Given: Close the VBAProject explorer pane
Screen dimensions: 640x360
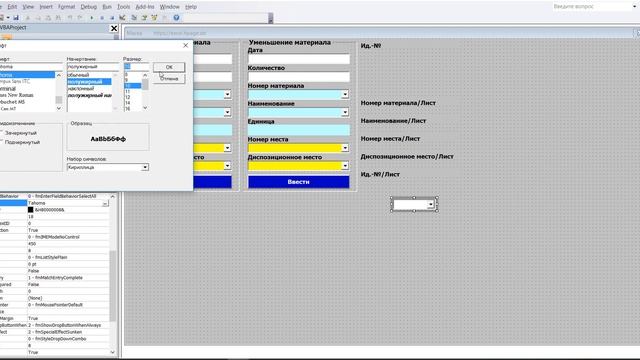Looking at the screenshot, I should (114, 28).
